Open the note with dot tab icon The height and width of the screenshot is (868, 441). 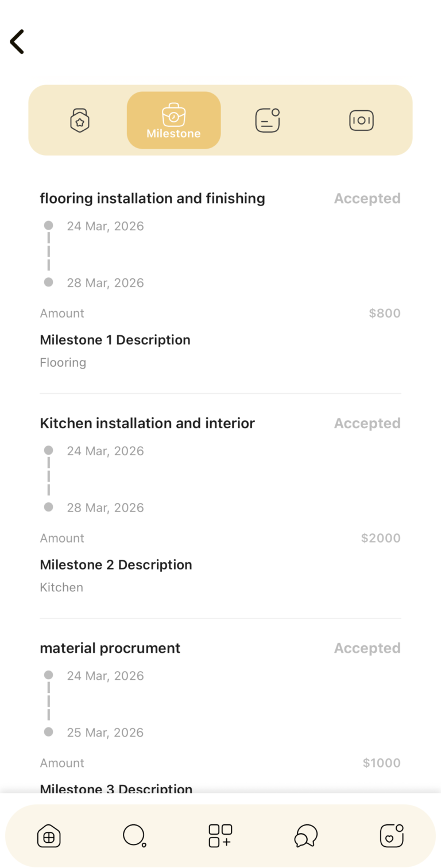click(268, 121)
